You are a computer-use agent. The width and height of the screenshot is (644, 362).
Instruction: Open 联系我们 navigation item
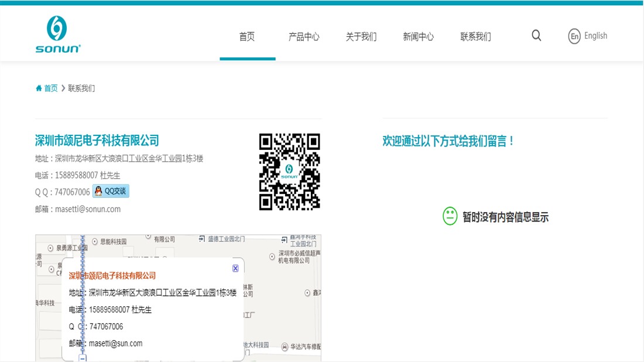point(475,36)
